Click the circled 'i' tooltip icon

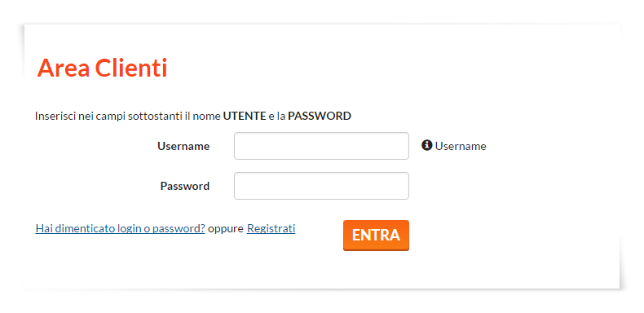coord(426,145)
